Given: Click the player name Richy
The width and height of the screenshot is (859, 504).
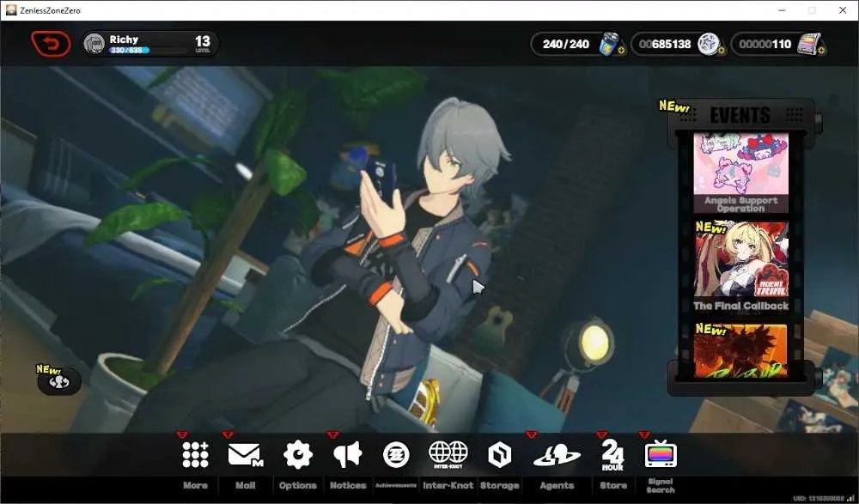Looking at the screenshot, I should point(124,39).
